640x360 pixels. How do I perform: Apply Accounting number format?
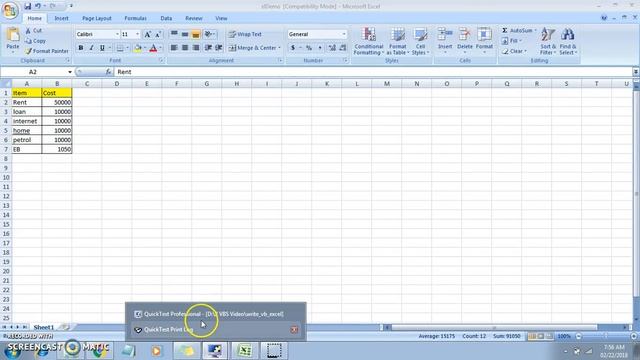[293, 48]
